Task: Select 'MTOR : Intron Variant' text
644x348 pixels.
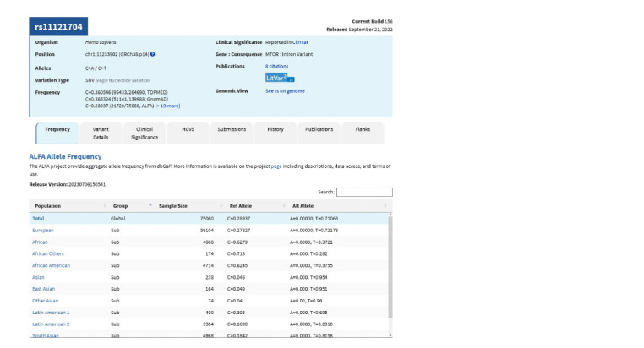Action: coord(289,54)
